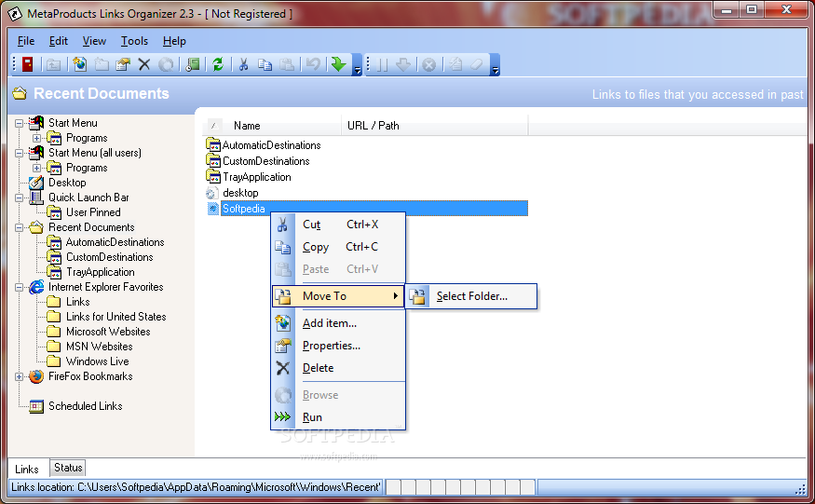Open the first toolbar's options arrow
815x504 pixels.
357,64
